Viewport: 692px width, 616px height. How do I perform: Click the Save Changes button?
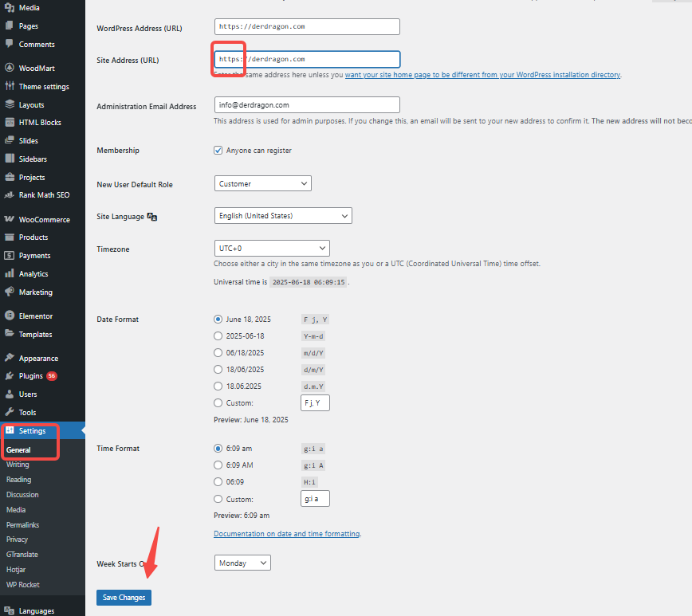point(124,597)
